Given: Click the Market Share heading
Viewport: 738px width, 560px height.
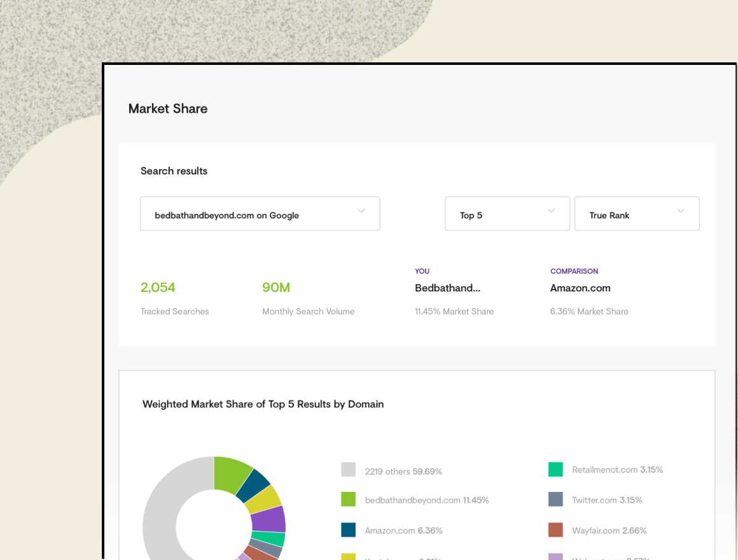Looking at the screenshot, I should point(168,109).
